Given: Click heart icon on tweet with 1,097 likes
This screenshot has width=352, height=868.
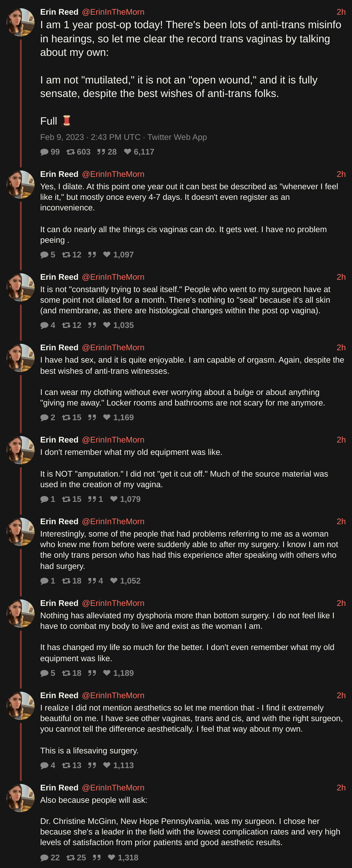Looking at the screenshot, I should tap(107, 255).
